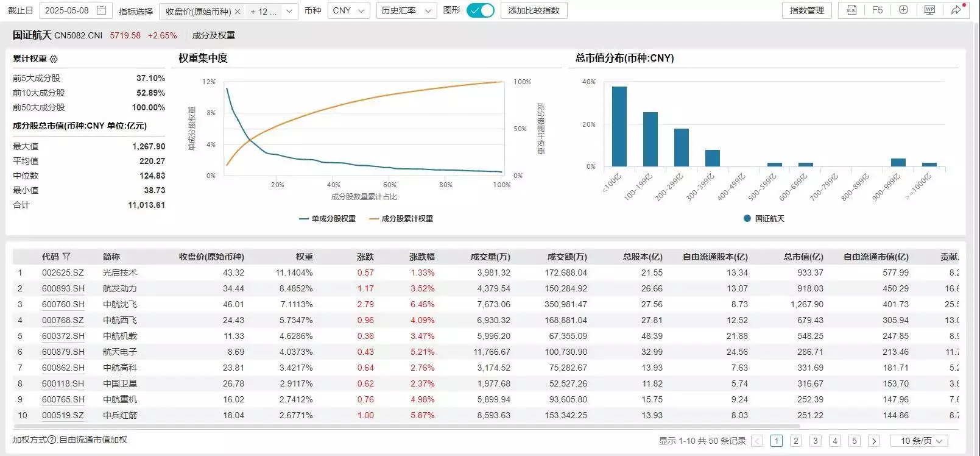Go to page 3

pos(816,441)
